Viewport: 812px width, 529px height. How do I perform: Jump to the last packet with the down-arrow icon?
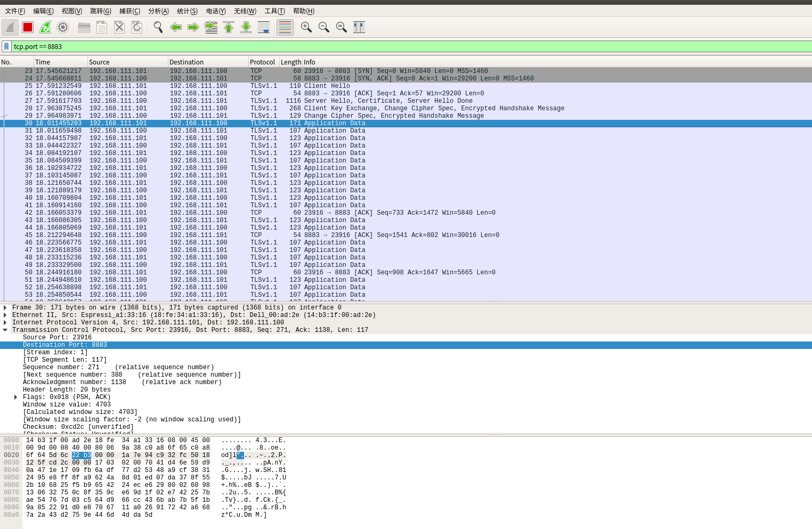point(246,27)
